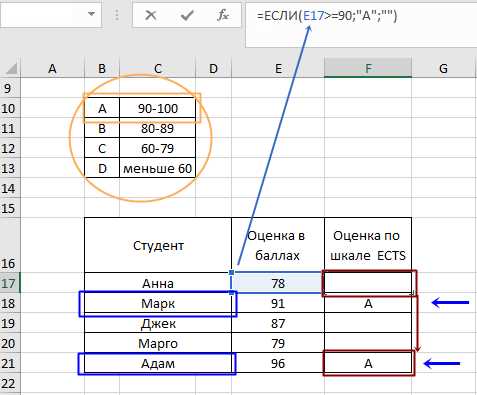Viewport: 477px width, 395px height.
Task: Select the cell with name Джек
Action: pos(158,323)
